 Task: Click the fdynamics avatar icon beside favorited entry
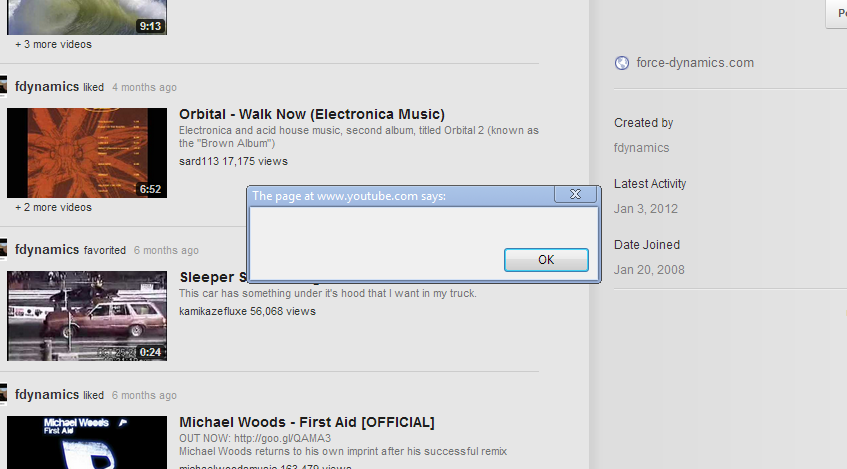pos(3,249)
